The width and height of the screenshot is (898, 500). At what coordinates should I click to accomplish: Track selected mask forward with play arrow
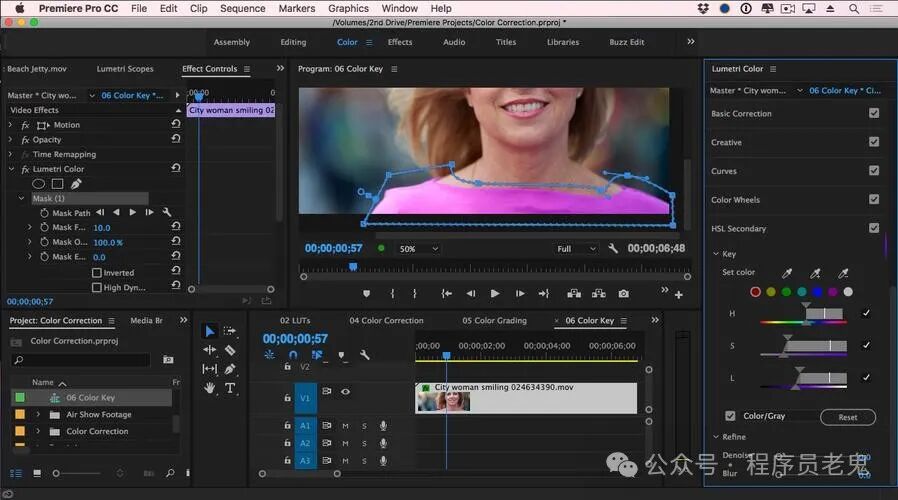click(x=133, y=212)
